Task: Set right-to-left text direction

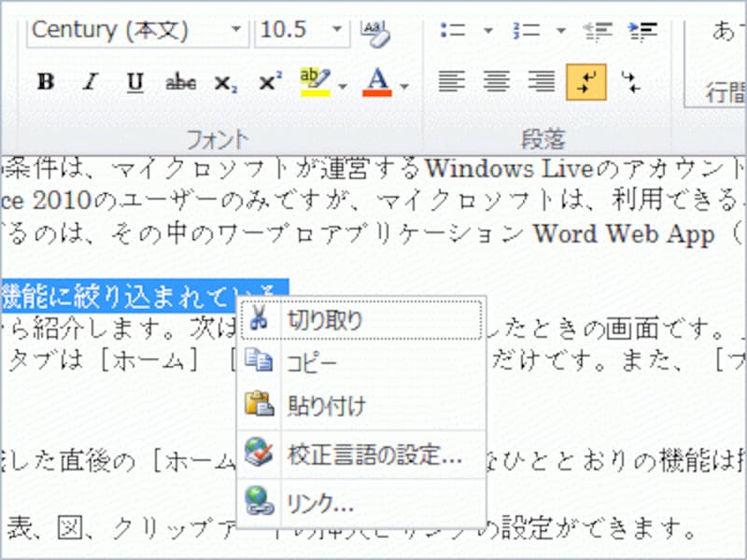Action: point(631,82)
